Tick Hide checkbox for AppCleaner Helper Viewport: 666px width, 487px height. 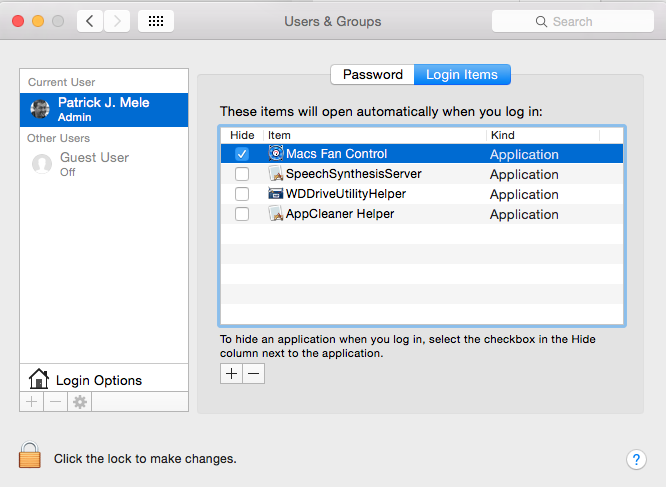point(242,214)
